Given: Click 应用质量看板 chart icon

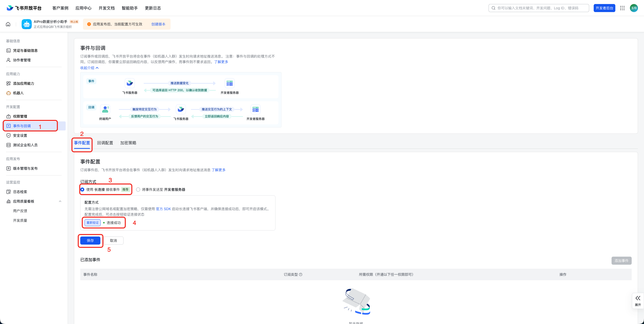Looking at the screenshot, I should click(9, 201).
